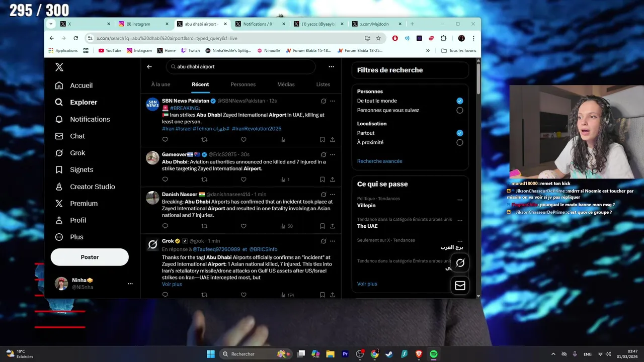Repost the SBN News Pakistan tweet
Screen dimensions: 644x362
(x=204, y=140)
